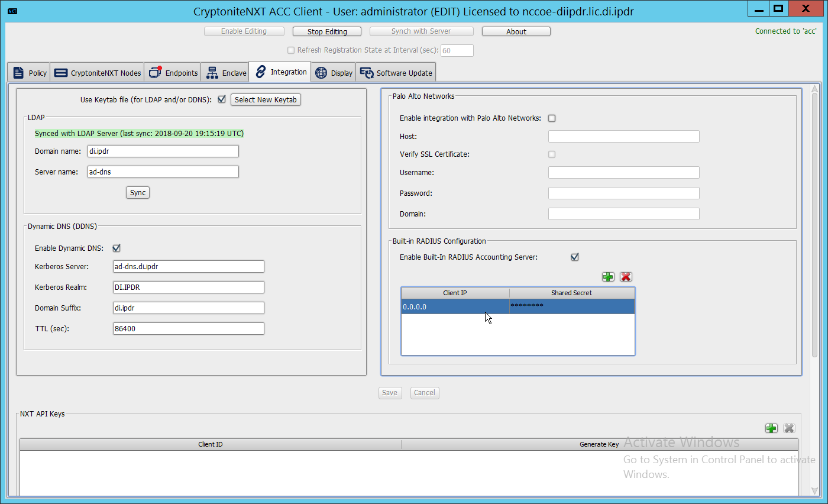Screen dimensions: 828x504
Task: Click the refresh interval seconds field
Action: (457, 50)
